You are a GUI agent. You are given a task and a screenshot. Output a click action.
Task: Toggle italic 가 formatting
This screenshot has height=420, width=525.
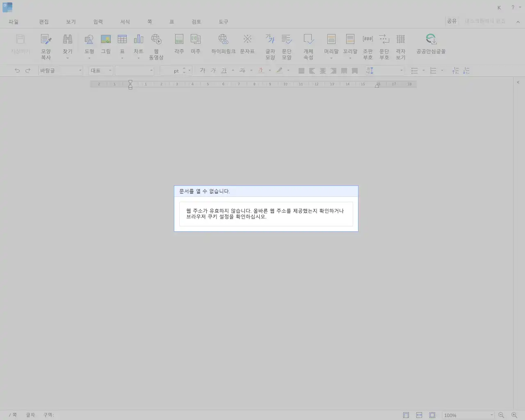(x=213, y=71)
